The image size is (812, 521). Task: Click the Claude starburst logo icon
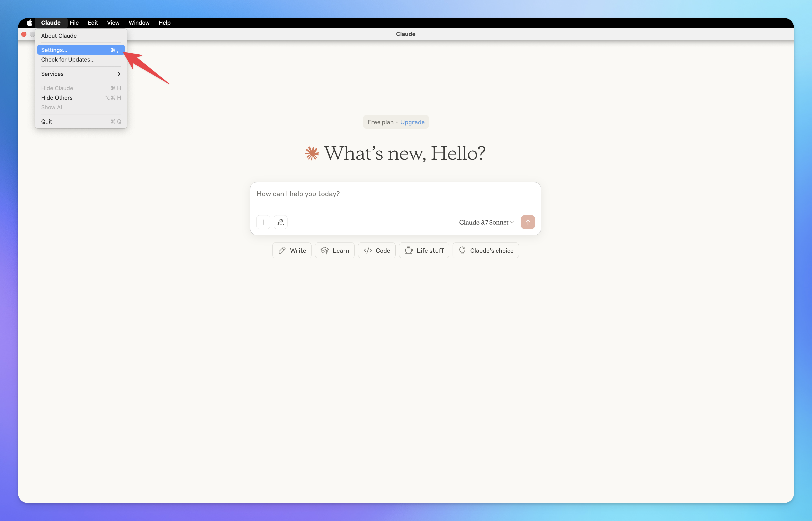[312, 153]
